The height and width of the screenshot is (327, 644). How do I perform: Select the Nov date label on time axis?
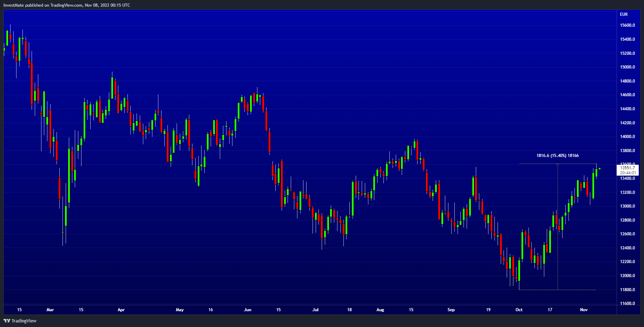click(584, 310)
